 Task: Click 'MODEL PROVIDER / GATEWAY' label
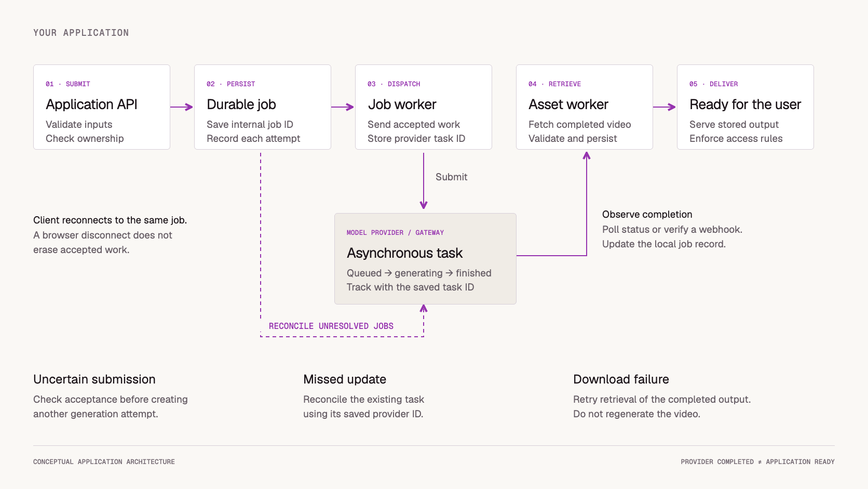click(396, 232)
